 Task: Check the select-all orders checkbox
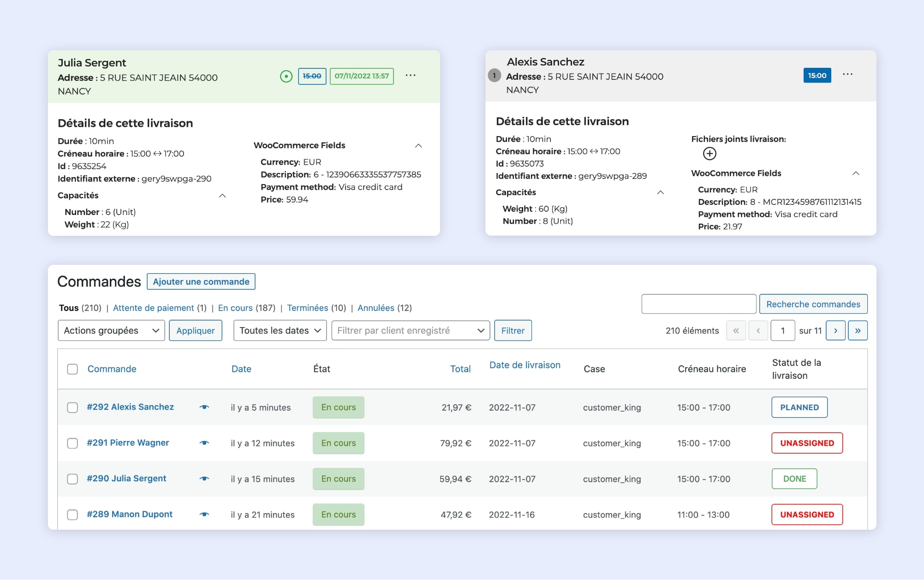(72, 369)
